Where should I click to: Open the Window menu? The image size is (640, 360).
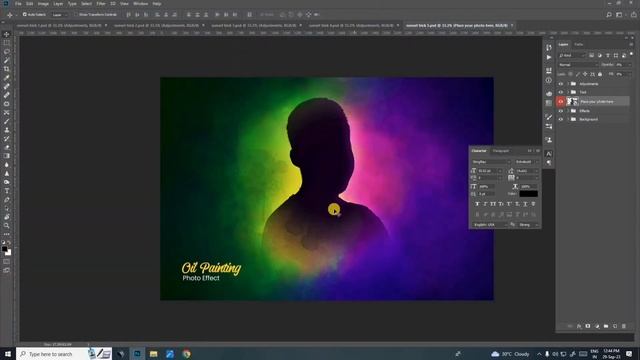point(140,4)
